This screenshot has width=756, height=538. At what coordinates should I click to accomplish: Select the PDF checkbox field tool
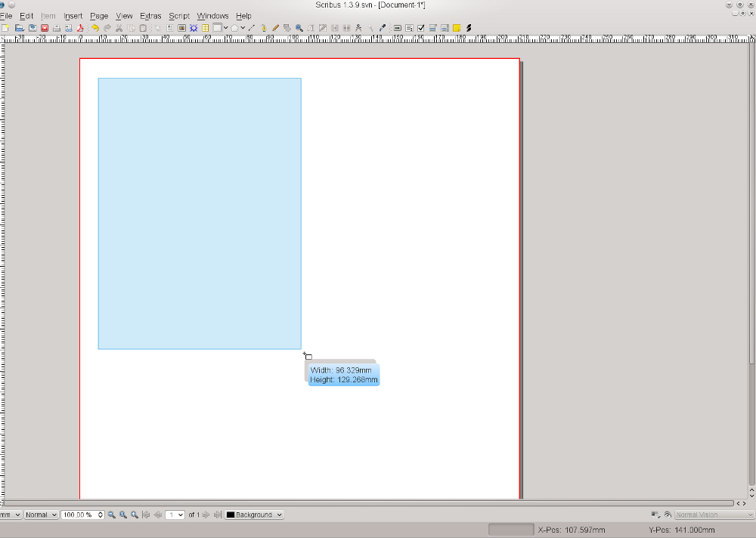tap(421, 28)
